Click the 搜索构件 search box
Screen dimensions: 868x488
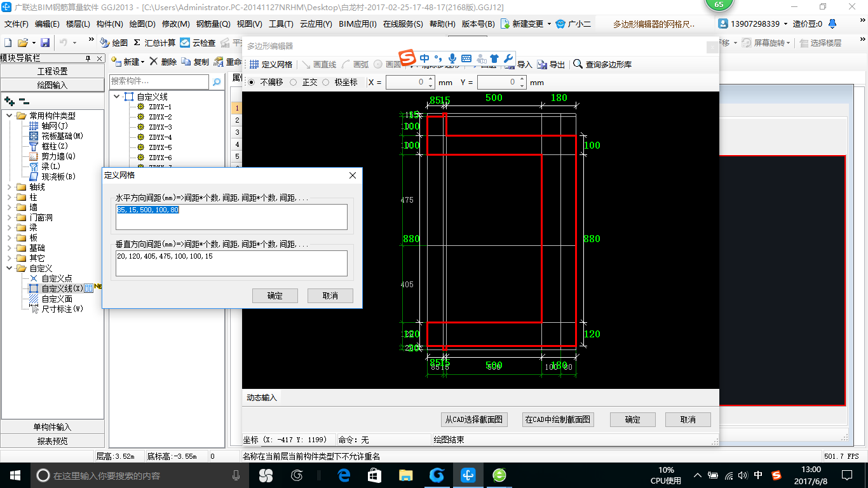(x=159, y=81)
